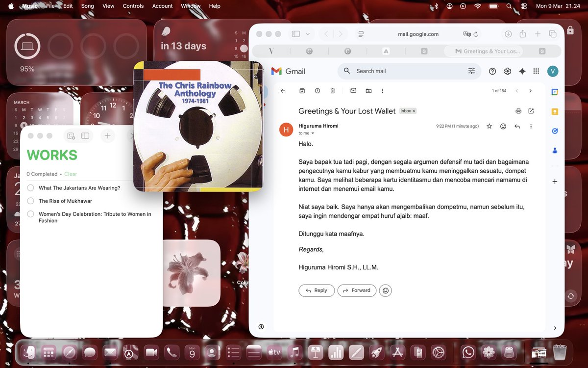The height and width of the screenshot is (368, 588).
Task: Go back to inbox with Gmail back arrow
Action: point(283,91)
